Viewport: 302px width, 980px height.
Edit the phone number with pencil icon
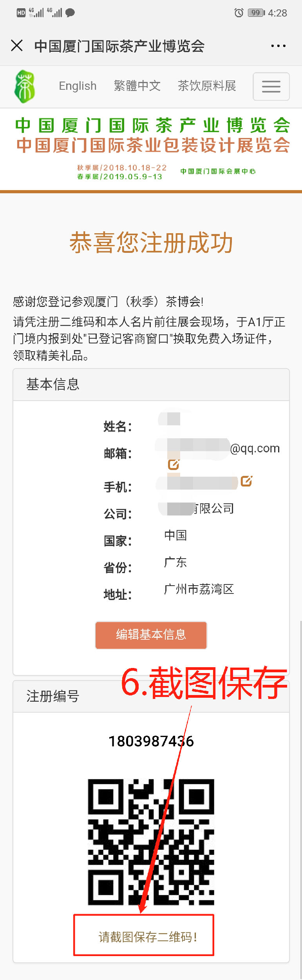(x=246, y=481)
